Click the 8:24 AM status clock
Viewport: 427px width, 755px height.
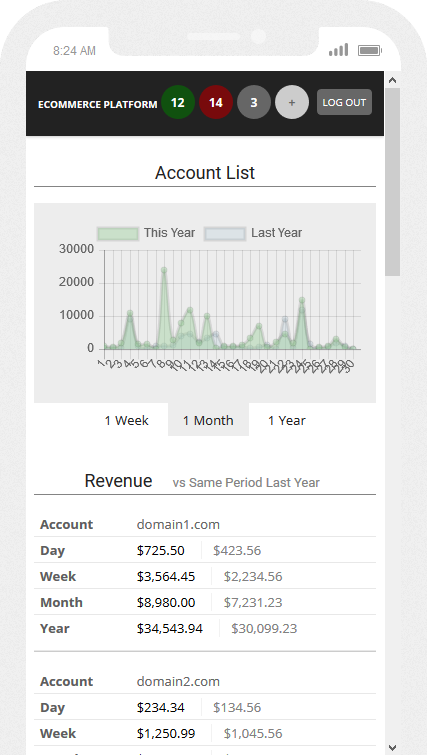click(74, 51)
